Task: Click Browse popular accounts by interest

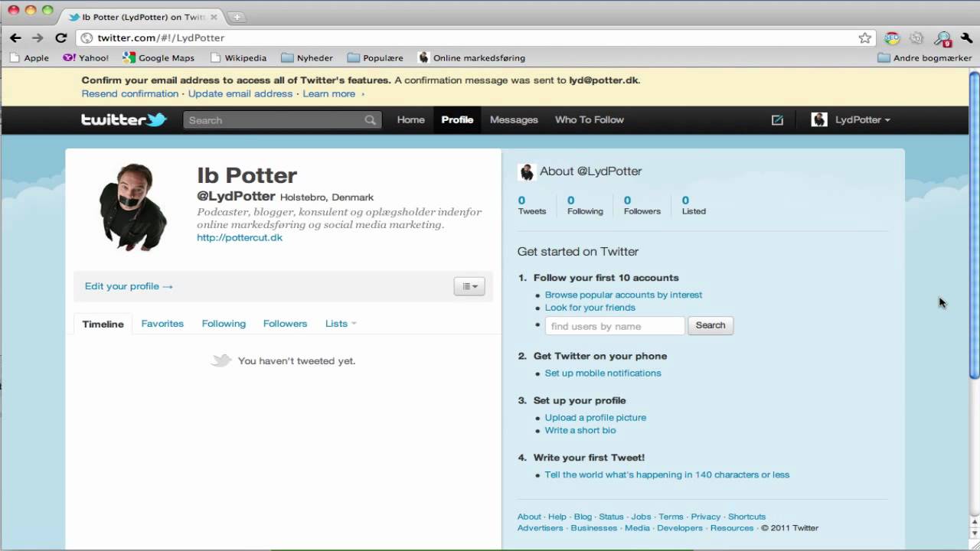Action: [623, 295]
